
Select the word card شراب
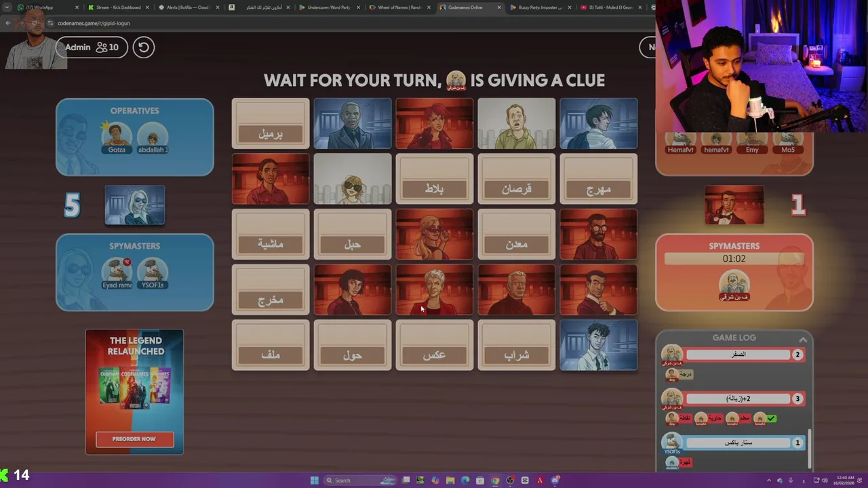[x=517, y=345]
